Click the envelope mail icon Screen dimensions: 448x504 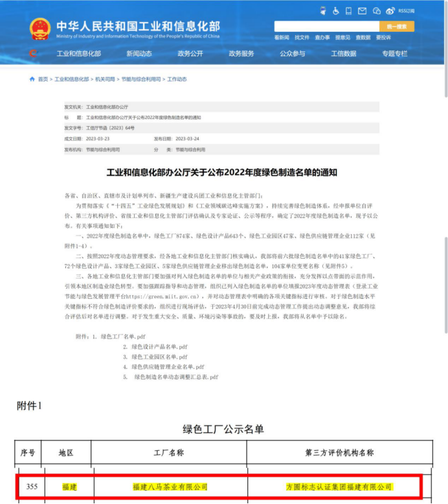(x=362, y=11)
